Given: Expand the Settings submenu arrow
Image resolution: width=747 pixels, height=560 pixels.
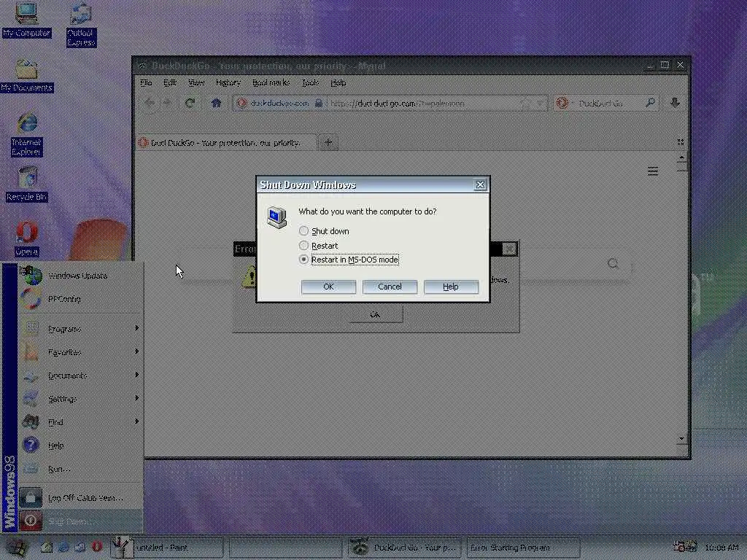Looking at the screenshot, I should [x=136, y=398].
